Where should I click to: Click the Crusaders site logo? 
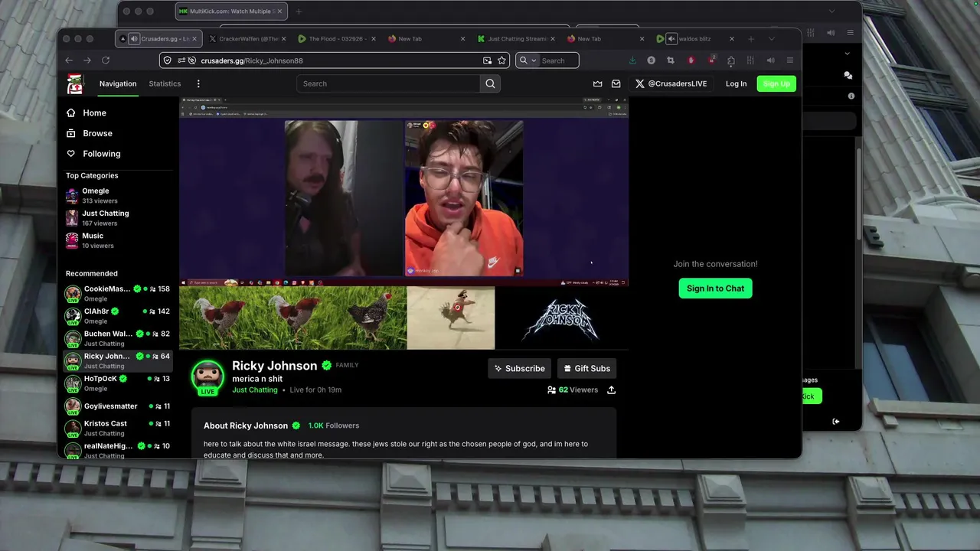tap(75, 84)
